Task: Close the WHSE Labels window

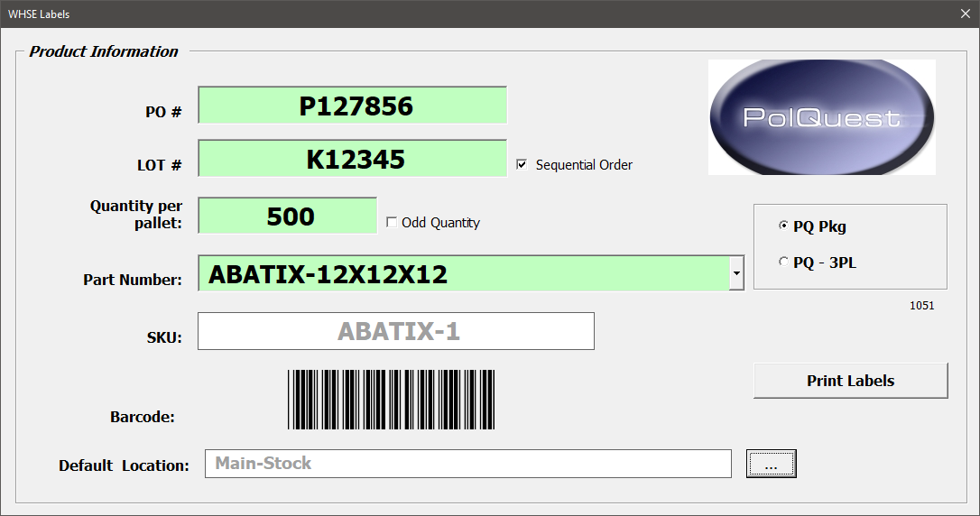Action: point(964,14)
